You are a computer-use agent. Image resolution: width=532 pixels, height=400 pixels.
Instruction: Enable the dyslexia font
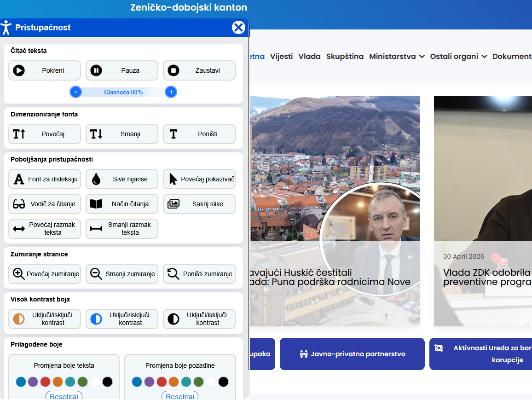pos(44,179)
